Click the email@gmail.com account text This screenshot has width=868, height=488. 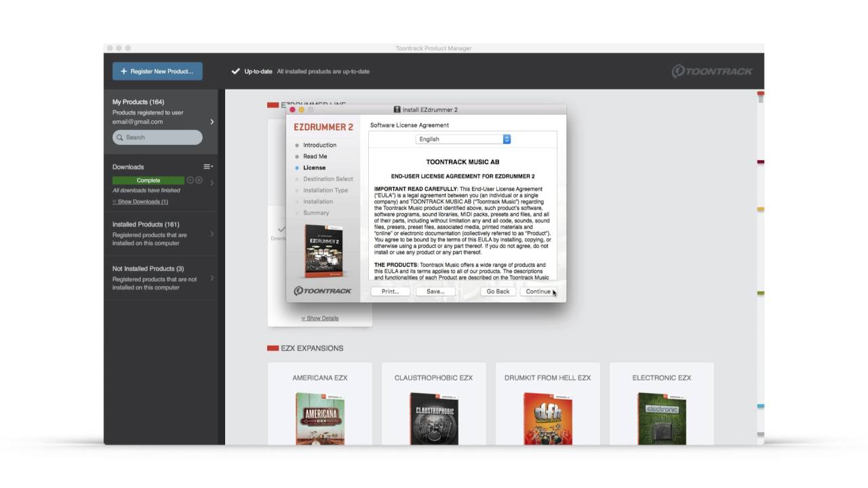(x=138, y=122)
